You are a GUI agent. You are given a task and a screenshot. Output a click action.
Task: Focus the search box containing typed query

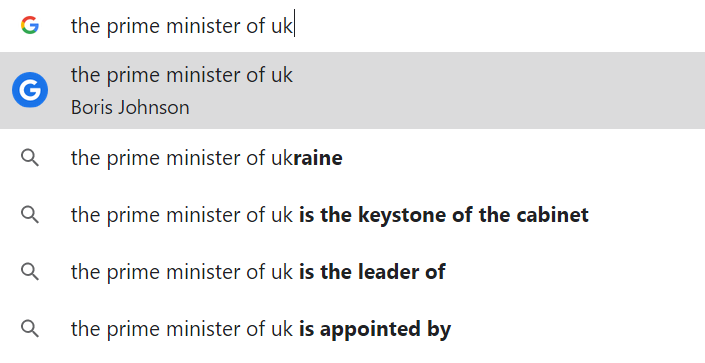click(352, 26)
